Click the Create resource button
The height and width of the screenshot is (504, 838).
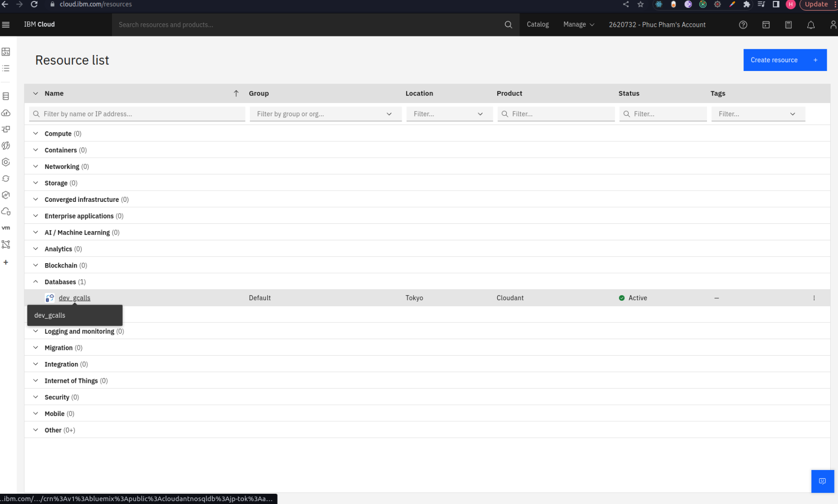click(x=784, y=60)
